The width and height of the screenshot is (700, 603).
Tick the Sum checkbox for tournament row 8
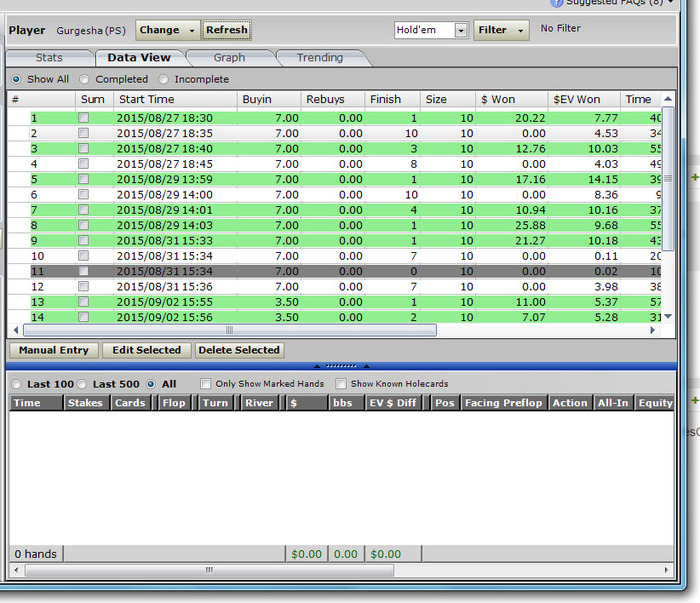click(x=83, y=225)
